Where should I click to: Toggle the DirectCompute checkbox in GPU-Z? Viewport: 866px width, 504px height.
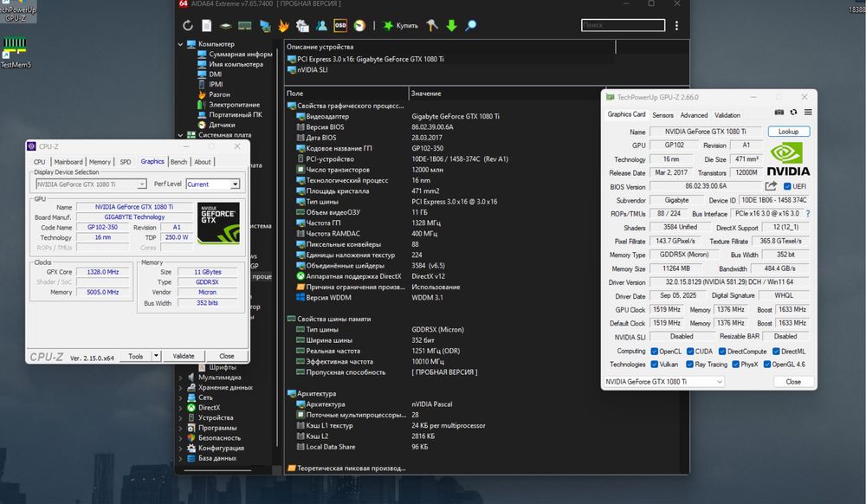click(x=722, y=352)
